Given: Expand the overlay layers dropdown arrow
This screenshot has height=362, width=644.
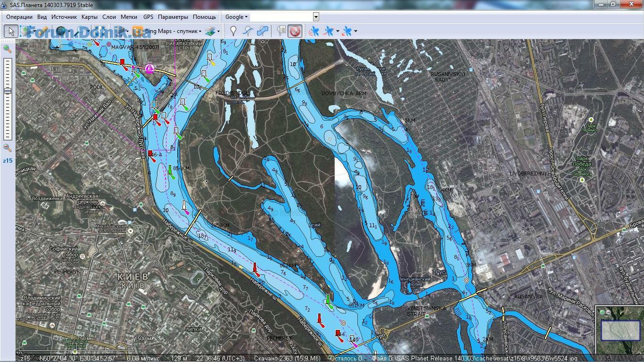Looking at the screenshot, I should 218,31.
